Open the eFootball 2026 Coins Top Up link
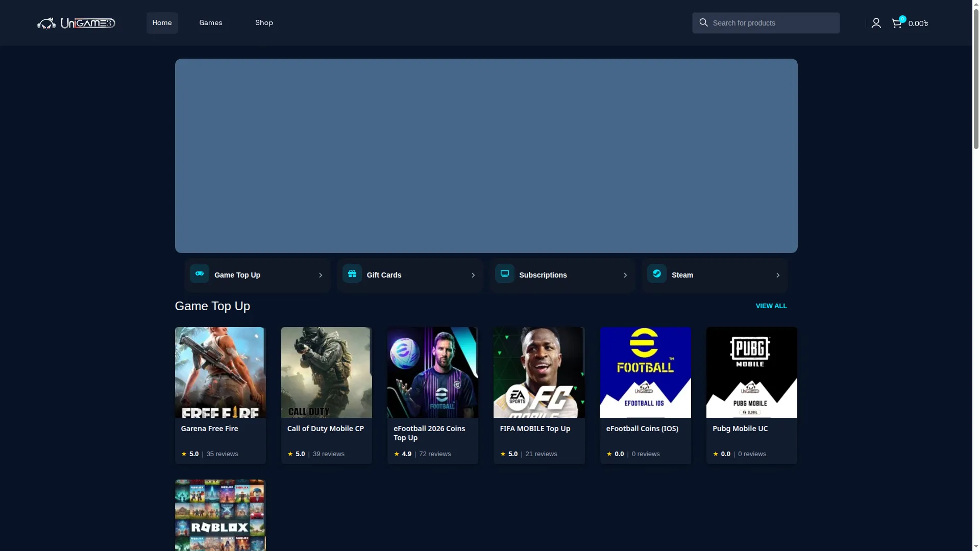Image resolution: width=980 pixels, height=551 pixels. point(429,433)
